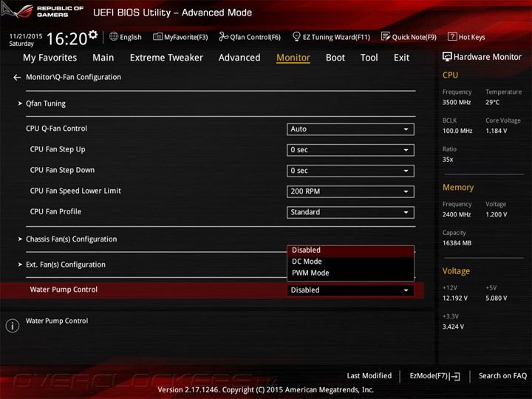The width and height of the screenshot is (532, 399).
Task: Click the Water Pump Control row label
Action: point(64,290)
